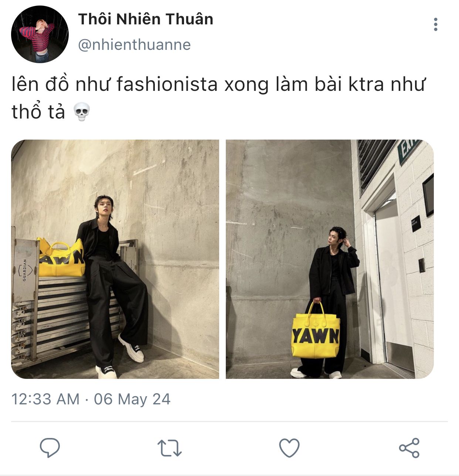Click the green EXIT sign in the right photo
This screenshot has width=459, height=476.
click(x=409, y=149)
